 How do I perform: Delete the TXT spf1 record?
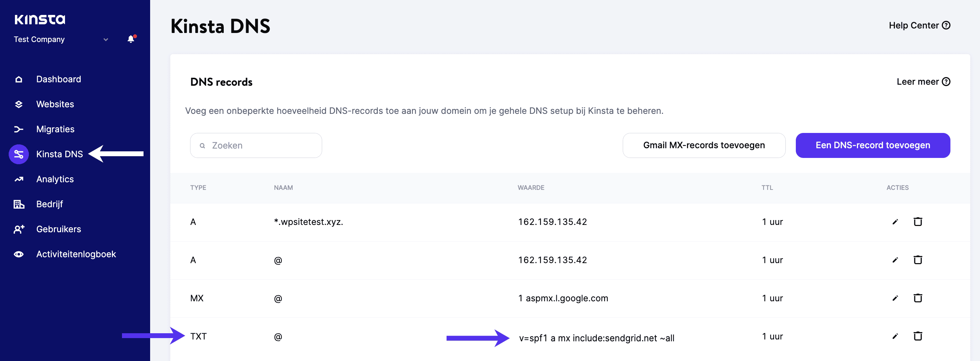[917, 336]
